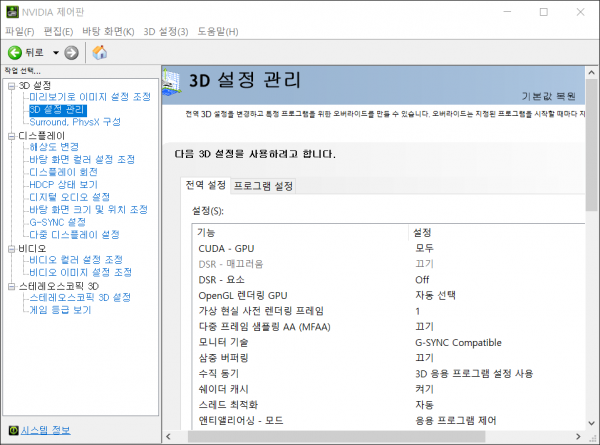This screenshot has width=600, height=445.
Task: Go to the Home icon in toolbar
Action: (99, 52)
